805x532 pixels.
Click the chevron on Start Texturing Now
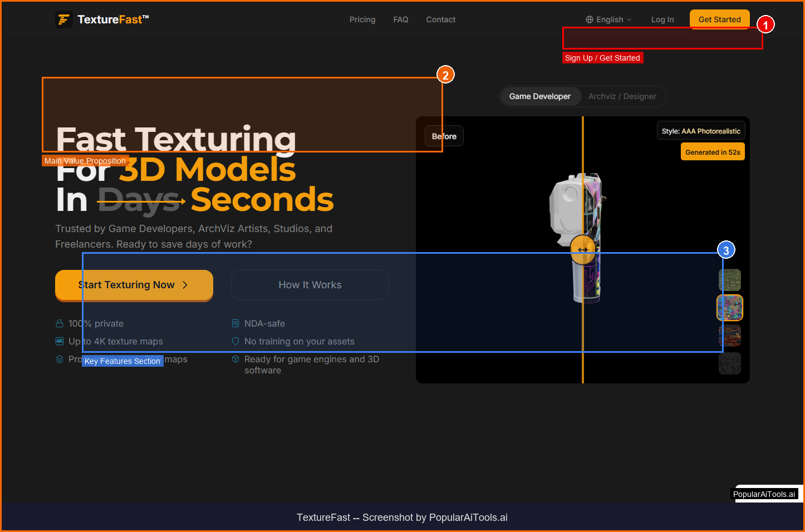tap(185, 285)
